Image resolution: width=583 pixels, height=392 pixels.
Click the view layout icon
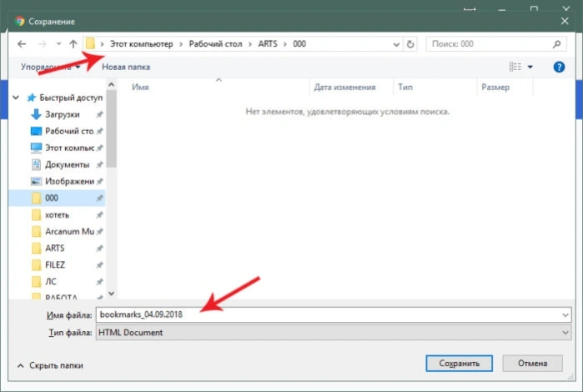coord(515,67)
